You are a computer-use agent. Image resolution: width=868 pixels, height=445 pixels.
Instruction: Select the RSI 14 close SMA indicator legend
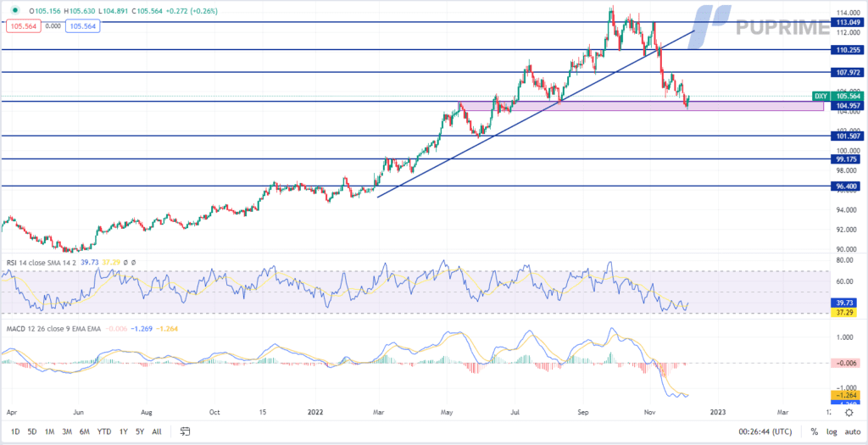[x=40, y=261]
